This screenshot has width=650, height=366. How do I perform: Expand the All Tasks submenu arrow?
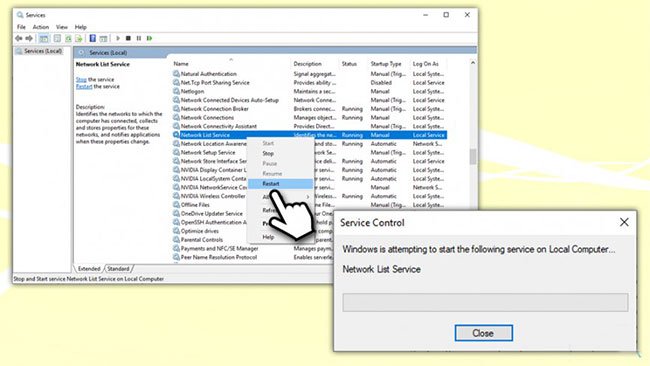(308, 197)
